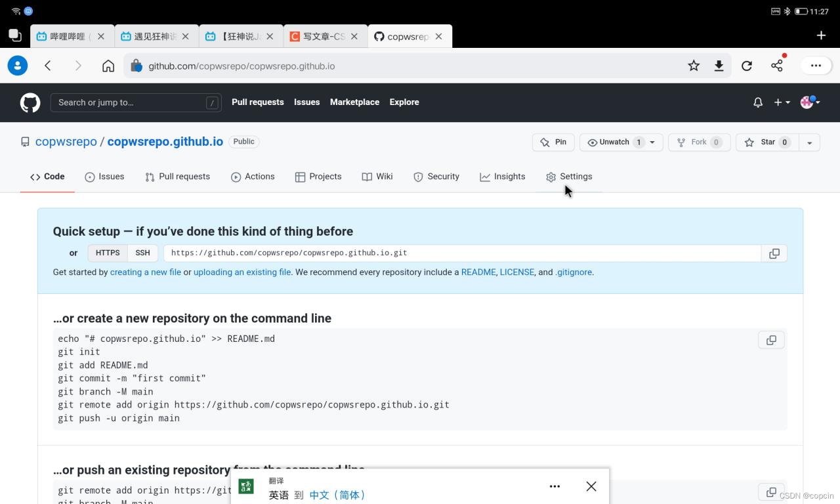Screen dimensions: 840x504
Task: Add a new browser tab
Action: [821, 35]
